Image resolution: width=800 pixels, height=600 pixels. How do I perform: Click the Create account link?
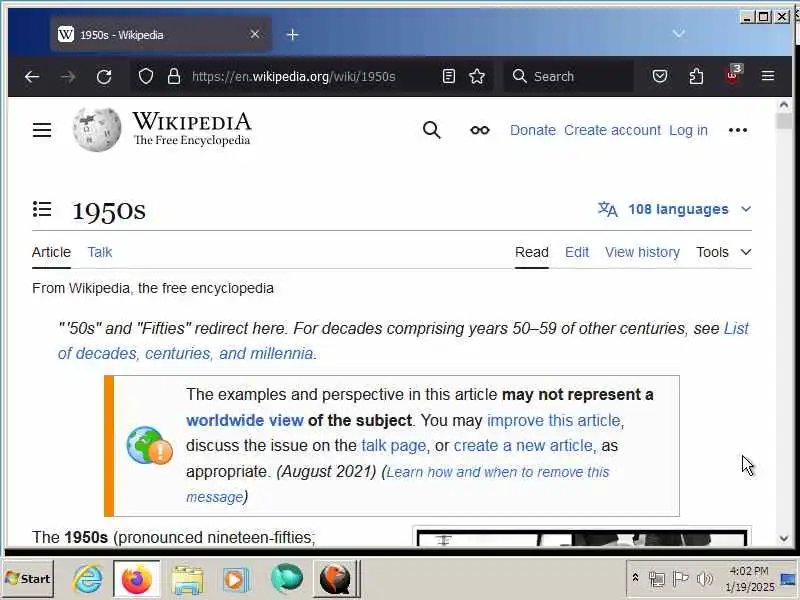pos(612,130)
